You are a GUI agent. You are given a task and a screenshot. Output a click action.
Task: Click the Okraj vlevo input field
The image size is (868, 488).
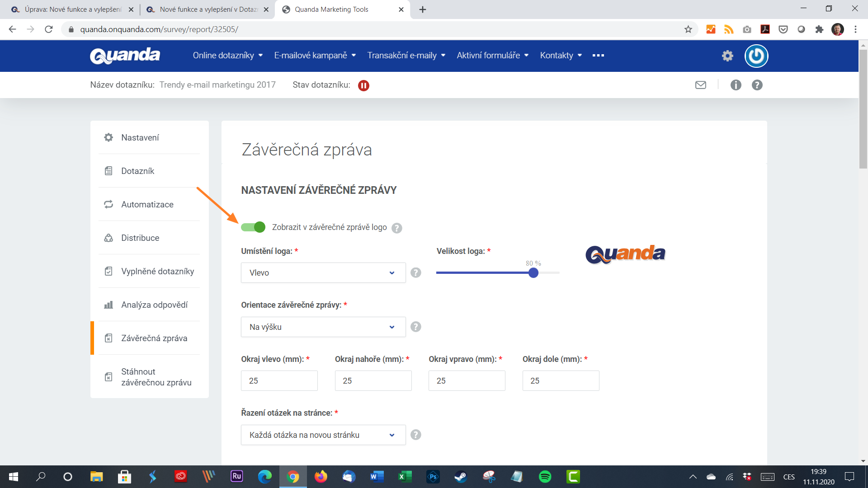coord(279,380)
